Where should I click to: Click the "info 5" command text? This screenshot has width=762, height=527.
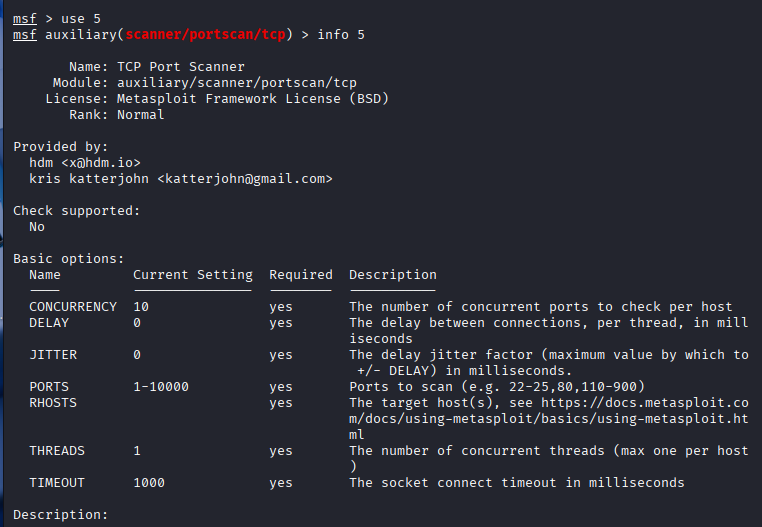(x=341, y=35)
